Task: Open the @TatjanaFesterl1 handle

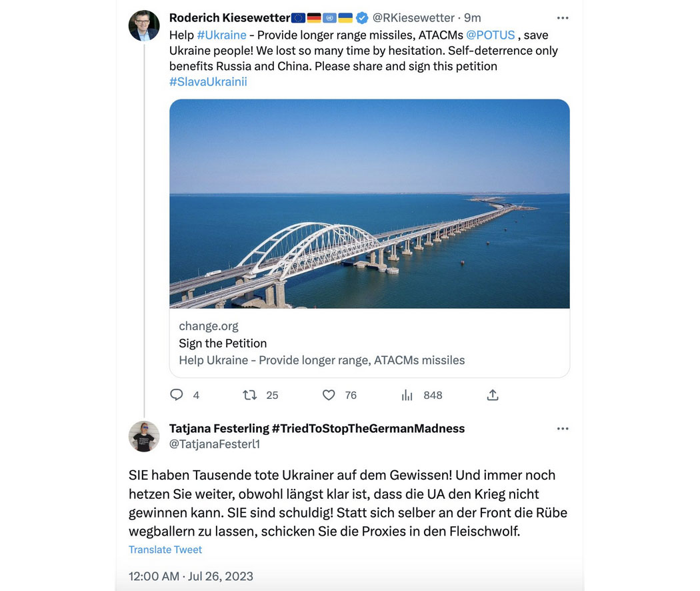Action: click(215, 444)
